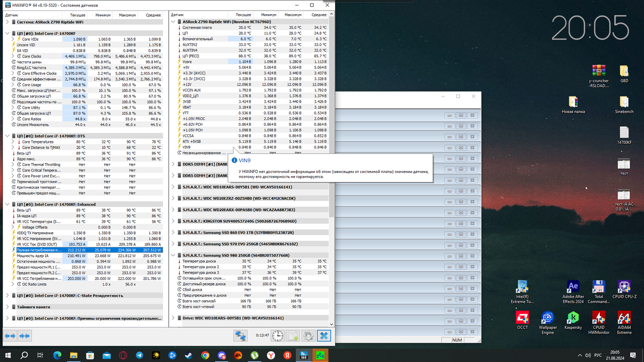Open the taskbar date and clock
Image resolution: width=644 pixels, height=362 pixels.
615,355
